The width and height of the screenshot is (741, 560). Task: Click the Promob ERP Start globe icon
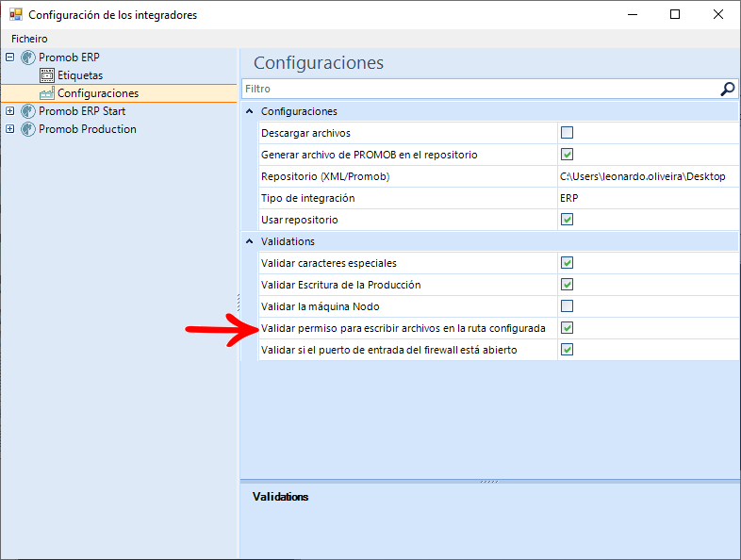(x=28, y=111)
